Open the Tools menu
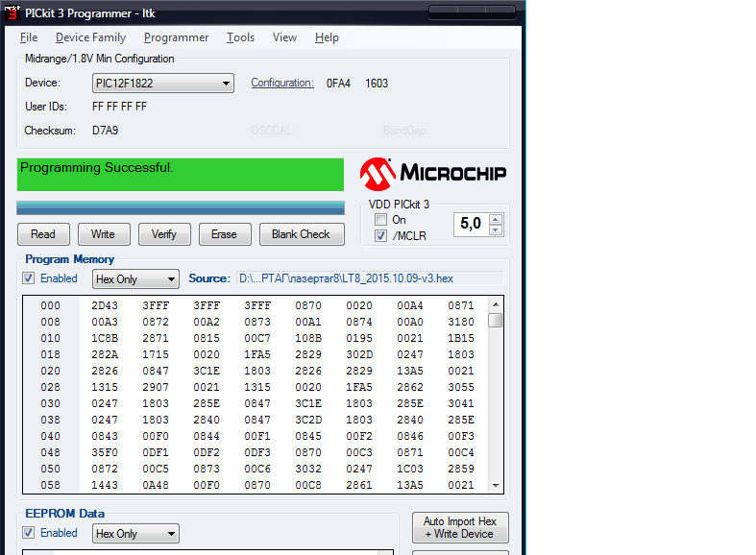Image resolution: width=756 pixels, height=555 pixels. [x=240, y=37]
